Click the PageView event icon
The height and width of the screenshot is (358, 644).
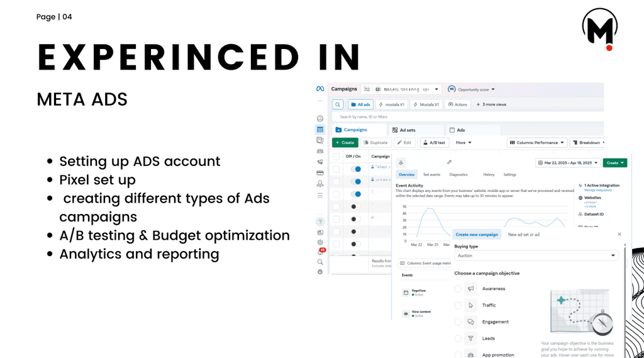[406, 293]
